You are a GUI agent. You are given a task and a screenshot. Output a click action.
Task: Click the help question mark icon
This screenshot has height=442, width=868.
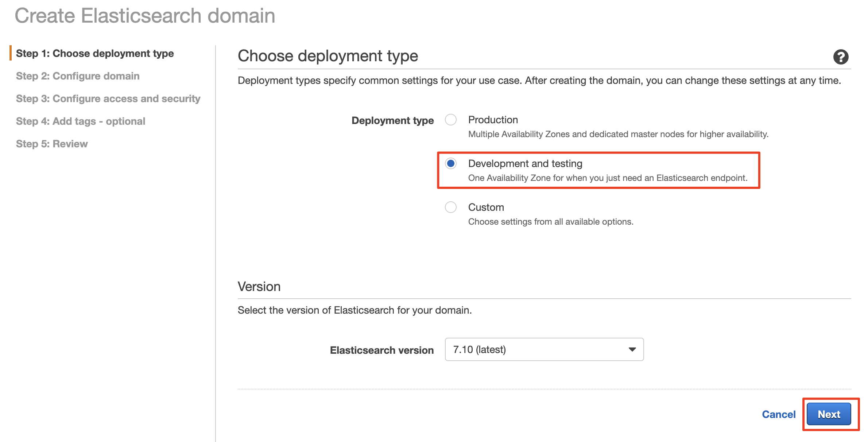tap(841, 57)
